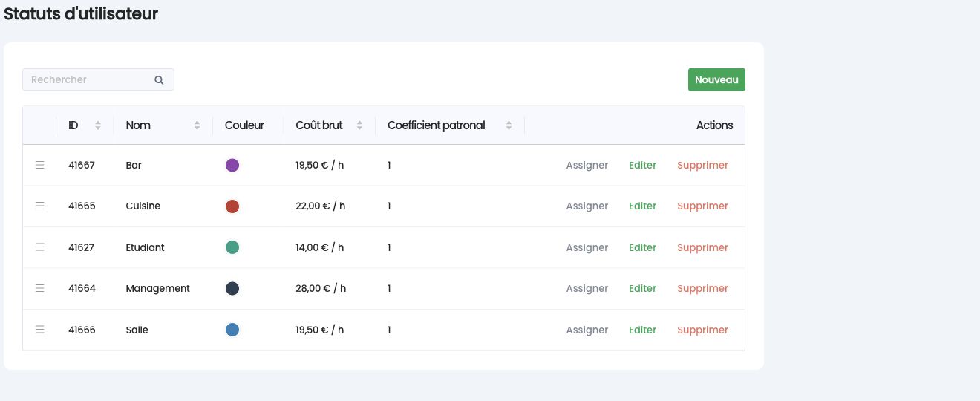Delete the Bar status
Screen dimensions: 980x401
point(703,165)
